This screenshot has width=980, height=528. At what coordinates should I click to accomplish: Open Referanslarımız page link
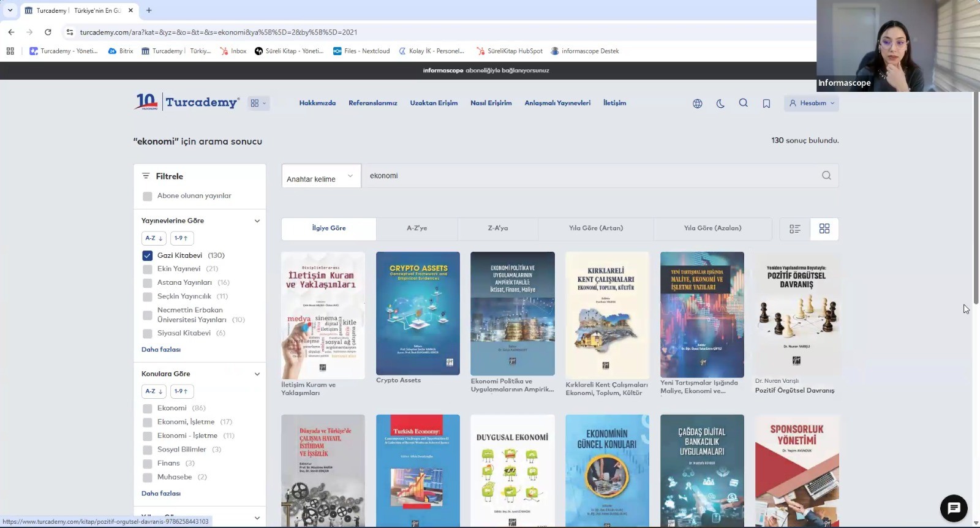[373, 103]
